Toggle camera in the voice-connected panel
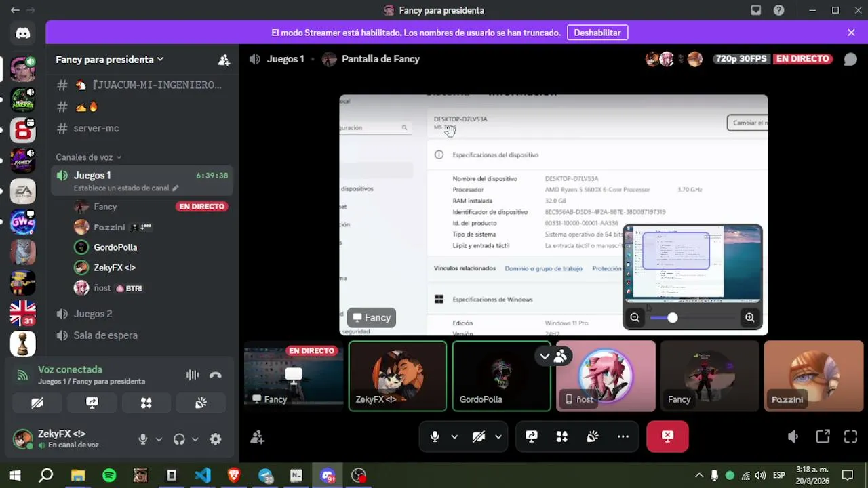The height and width of the screenshot is (488, 868). point(37,403)
